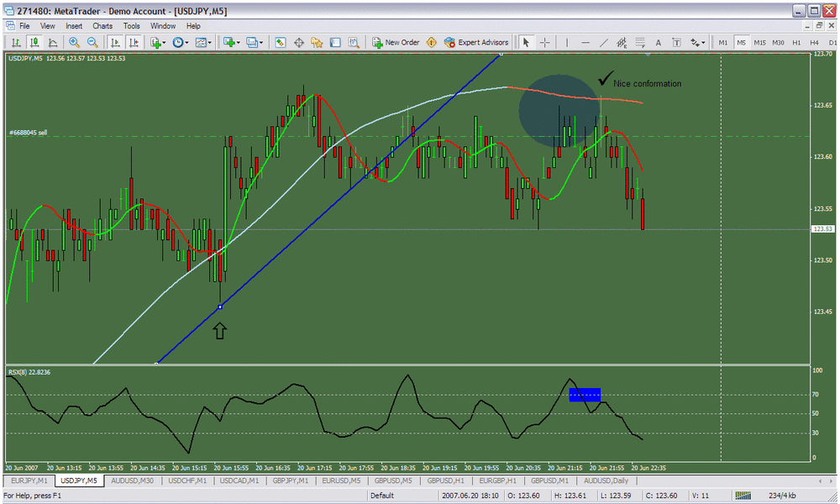The width and height of the screenshot is (840, 504).
Task: Switch to M15 timeframe
Action: click(759, 42)
